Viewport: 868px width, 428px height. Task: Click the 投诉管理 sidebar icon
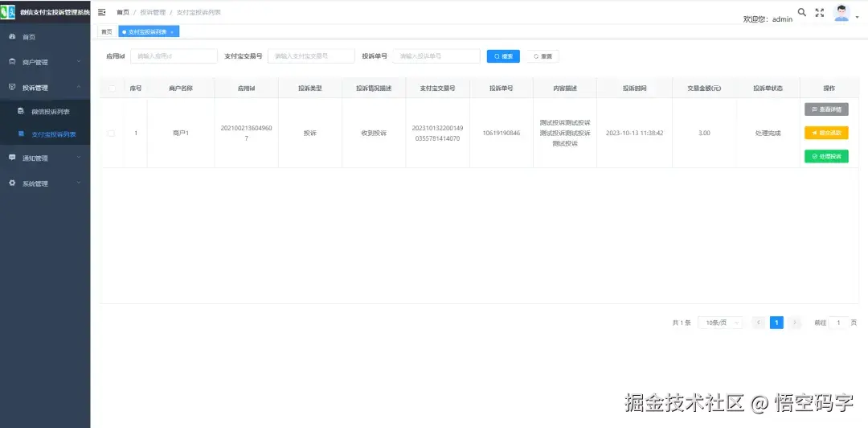pyautogui.click(x=12, y=87)
